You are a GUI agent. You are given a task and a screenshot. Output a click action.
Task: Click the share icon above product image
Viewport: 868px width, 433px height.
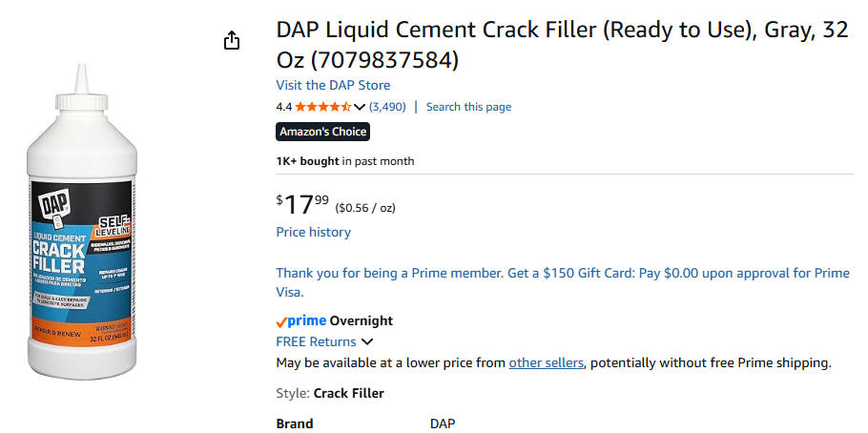231,40
